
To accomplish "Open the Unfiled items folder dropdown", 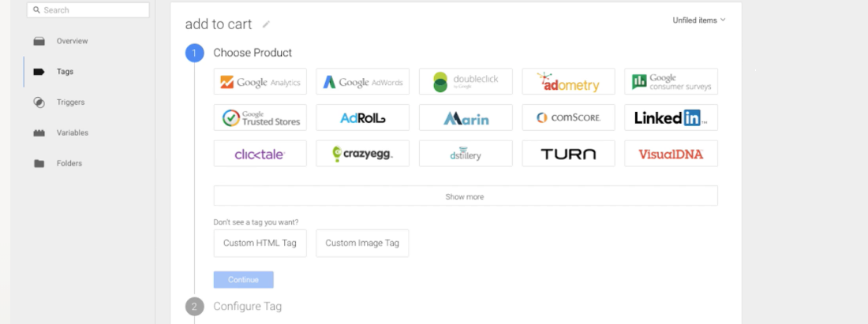I will click(x=698, y=20).
